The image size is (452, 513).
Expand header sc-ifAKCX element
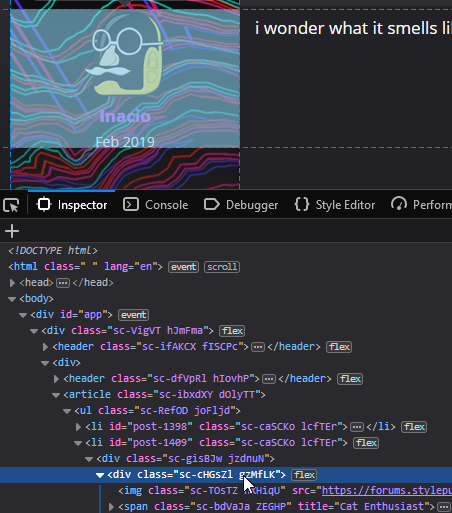[x=45, y=347]
